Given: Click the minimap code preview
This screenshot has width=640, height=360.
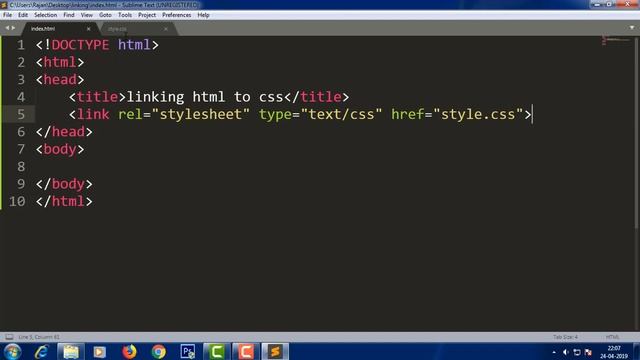Looking at the screenshot, I should coord(616,40).
